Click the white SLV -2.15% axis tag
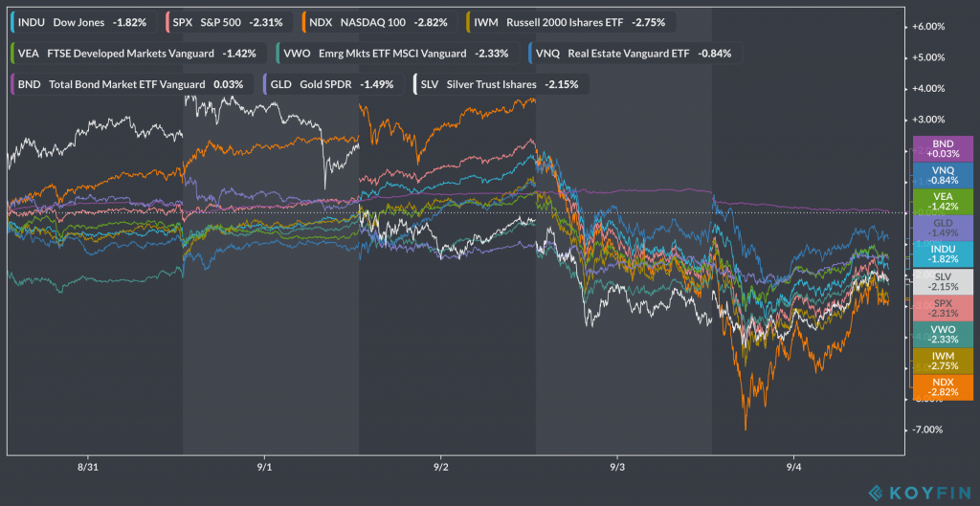The image size is (980, 506). tap(943, 280)
